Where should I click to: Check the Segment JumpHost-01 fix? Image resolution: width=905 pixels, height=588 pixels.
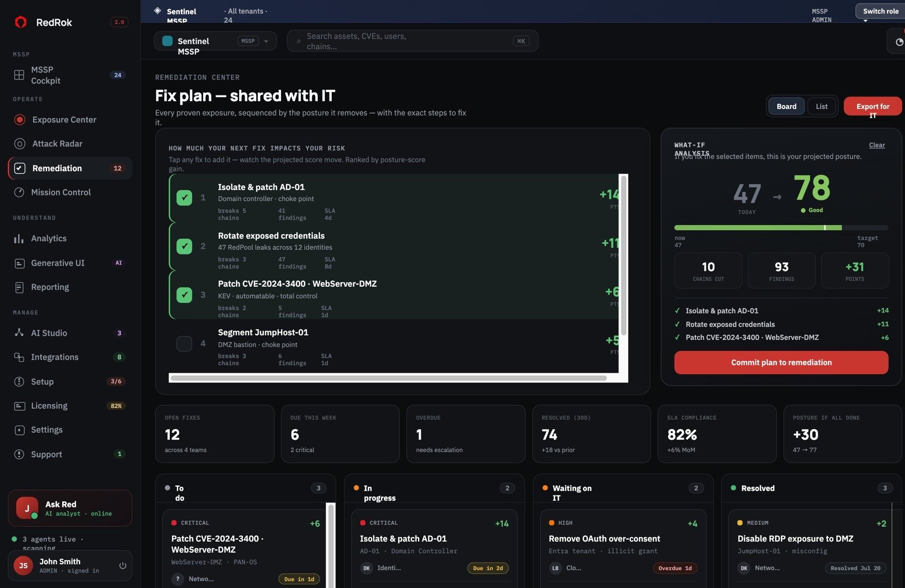point(184,343)
